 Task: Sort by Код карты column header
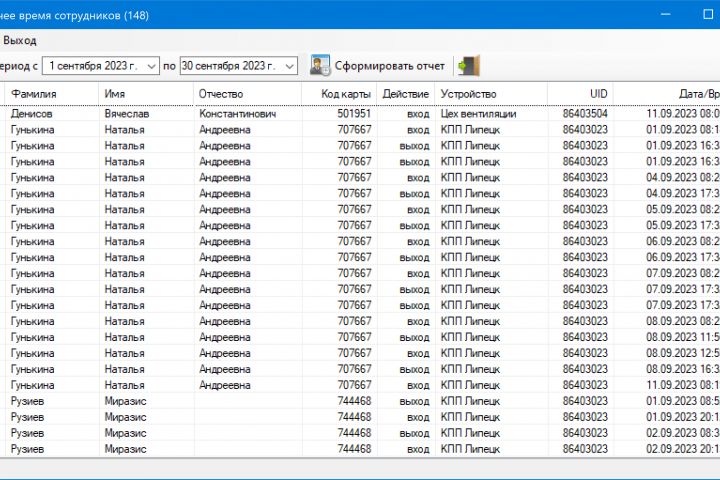point(339,94)
